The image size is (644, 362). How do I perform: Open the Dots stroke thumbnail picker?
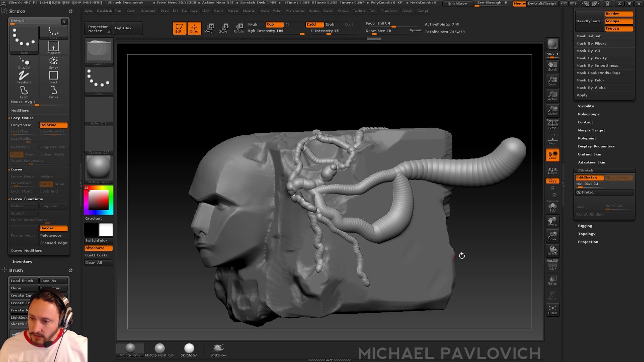click(x=99, y=80)
